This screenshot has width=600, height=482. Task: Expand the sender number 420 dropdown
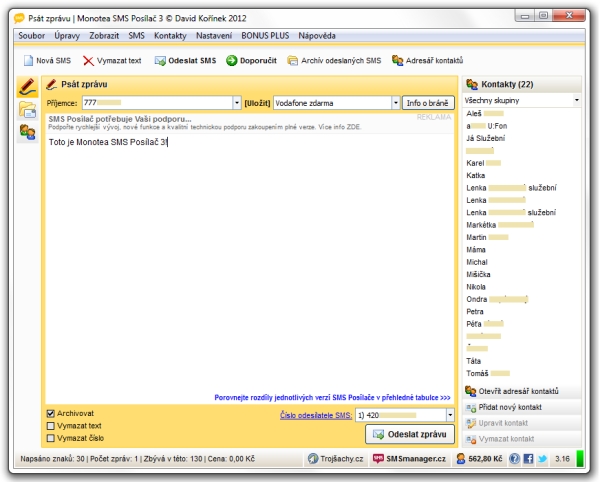click(450, 415)
